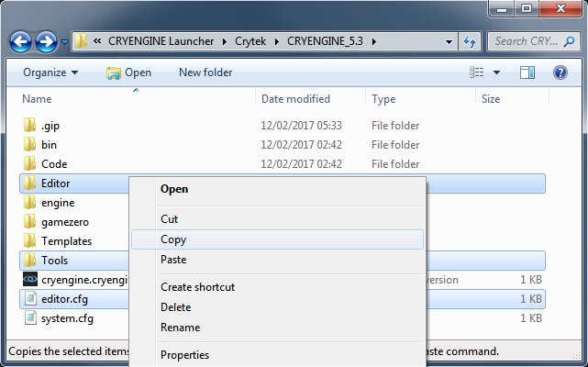This screenshot has width=588, height=367.
Task: Sort by Date modified column header
Action: click(296, 99)
